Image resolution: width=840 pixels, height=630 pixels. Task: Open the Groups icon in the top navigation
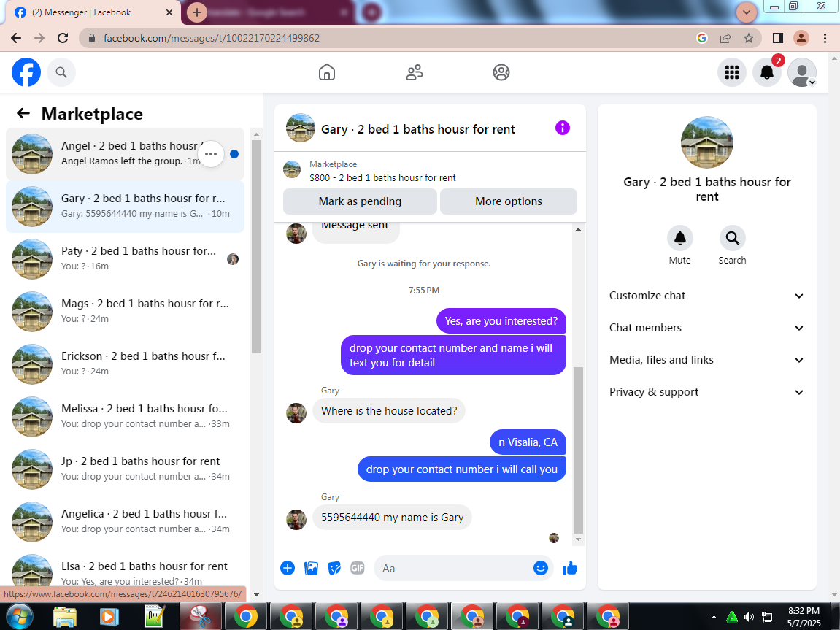pos(501,72)
